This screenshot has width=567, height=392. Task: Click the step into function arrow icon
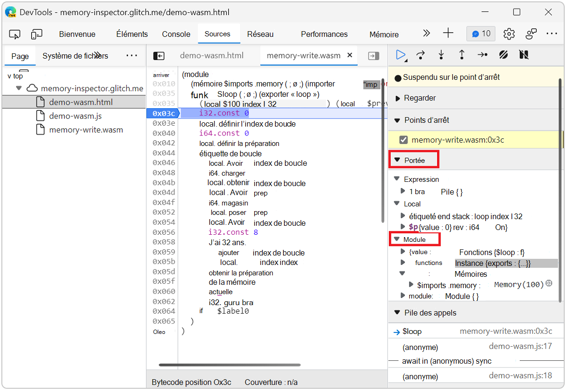(x=441, y=55)
